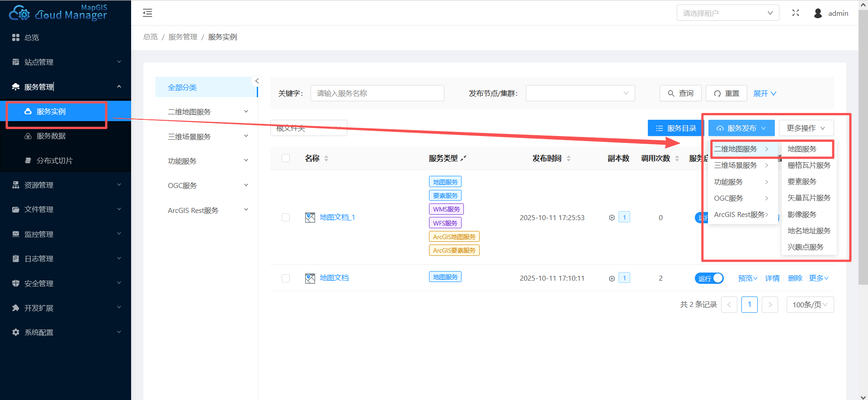
Task: Open 分布式切片 sidebar item
Action: coord(66,160)
